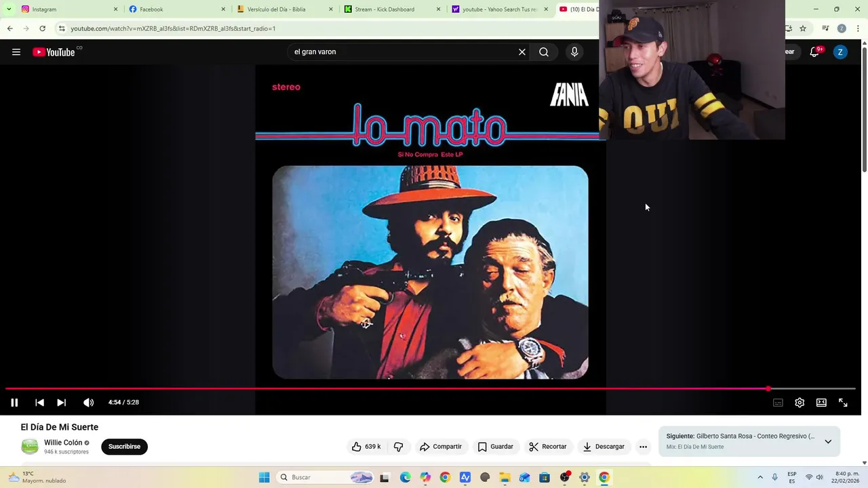Close the Kick Dashboard tab
868x488 pixels.
(x=439, y=9)
